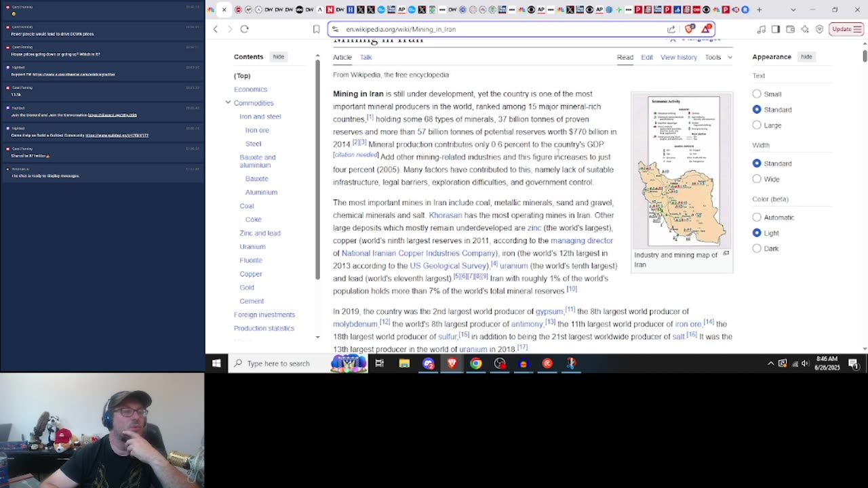Open Windows notification center
This screenshot has height=488, width=868.
pos(854,363)
